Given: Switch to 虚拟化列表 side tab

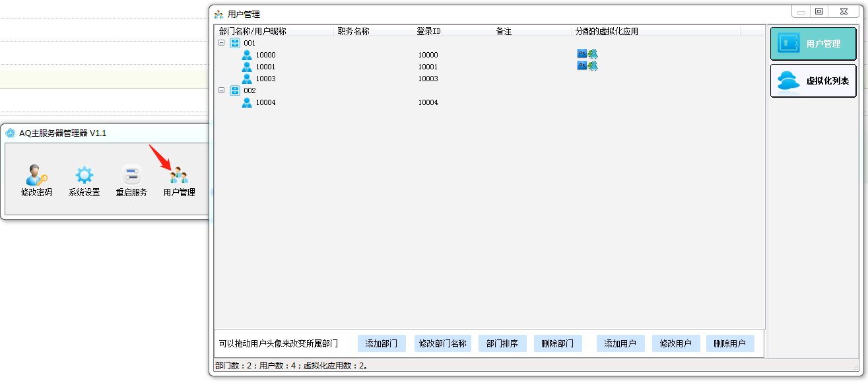Looking at the screenshot, I should pos(813,81).
